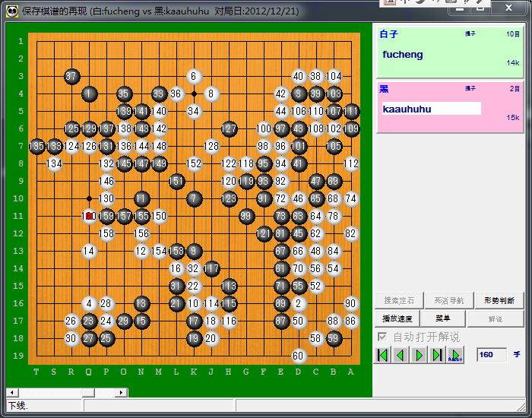Click white stone numbered 152

[x=194, y=163]
